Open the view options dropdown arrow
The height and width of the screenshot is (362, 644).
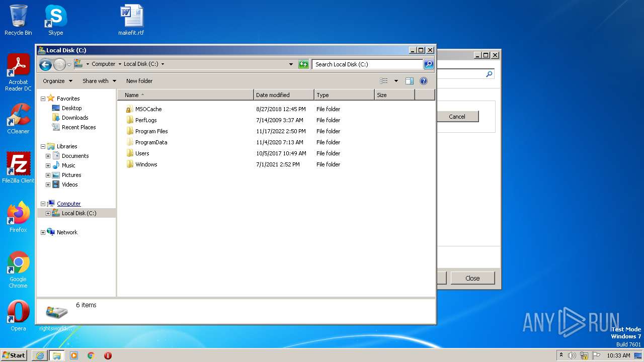point(396,81)
